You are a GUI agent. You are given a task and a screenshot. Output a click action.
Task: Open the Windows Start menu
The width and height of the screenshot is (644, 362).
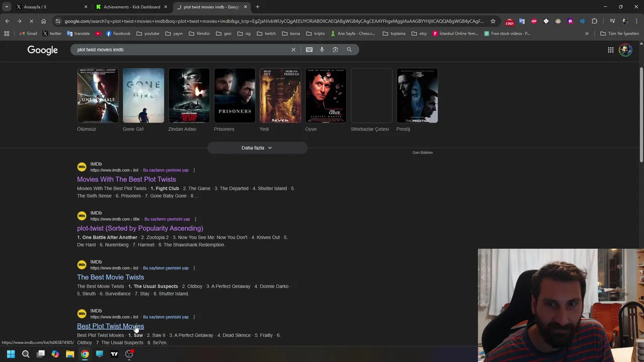(x=11, y=354)
